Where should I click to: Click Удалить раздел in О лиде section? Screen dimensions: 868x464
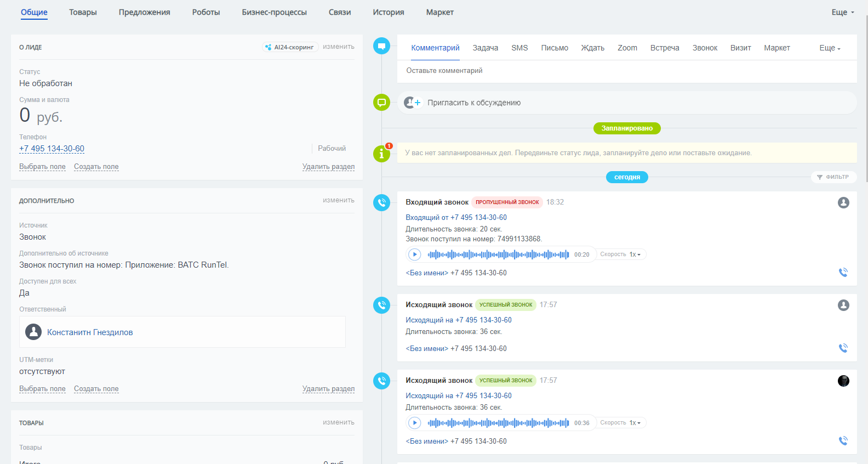pyautogui.click(x=328, y=167)
